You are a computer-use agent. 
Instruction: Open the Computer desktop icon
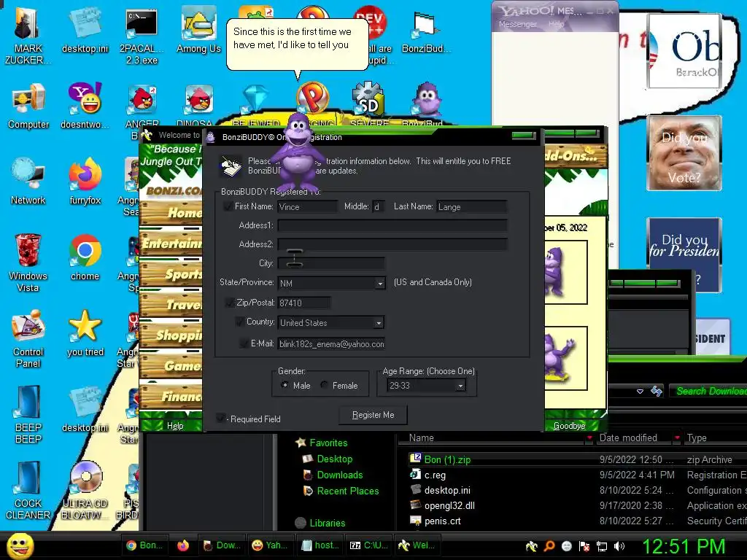(28, 106)
